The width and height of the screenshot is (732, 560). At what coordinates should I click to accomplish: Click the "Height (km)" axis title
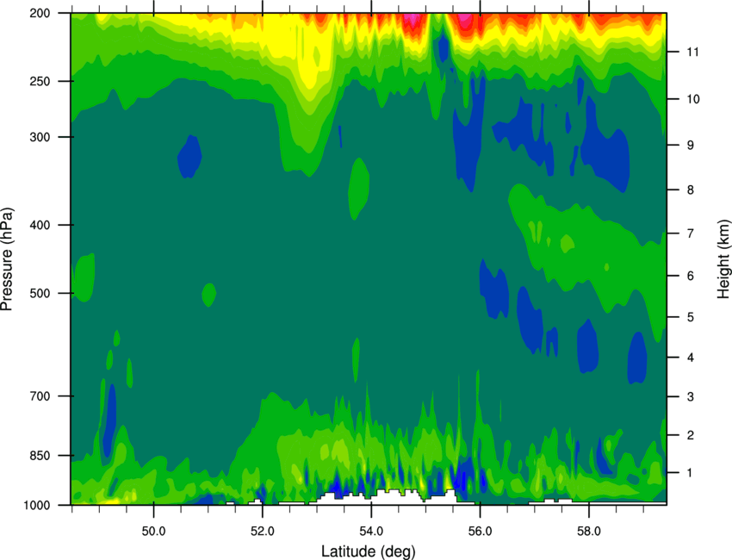723,258
